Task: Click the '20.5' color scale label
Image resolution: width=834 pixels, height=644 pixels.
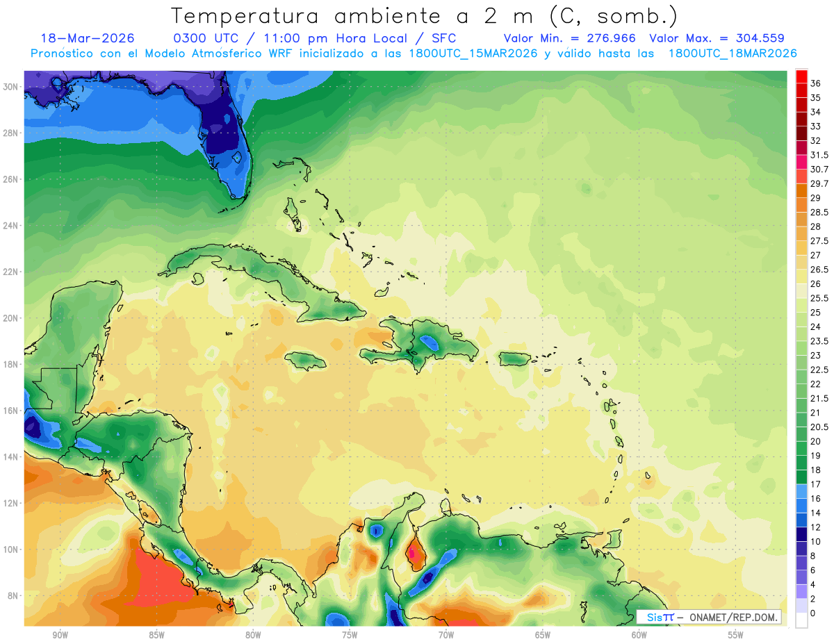Action: [819, 427]
